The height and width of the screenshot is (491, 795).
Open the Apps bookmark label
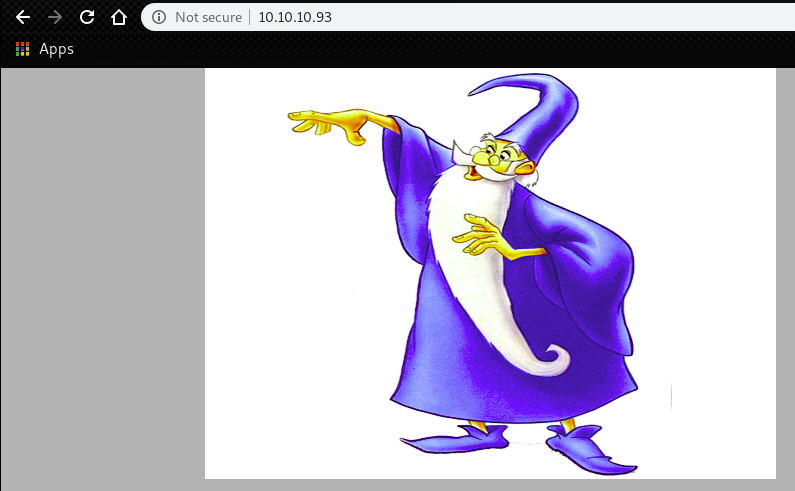click(56, 49)
